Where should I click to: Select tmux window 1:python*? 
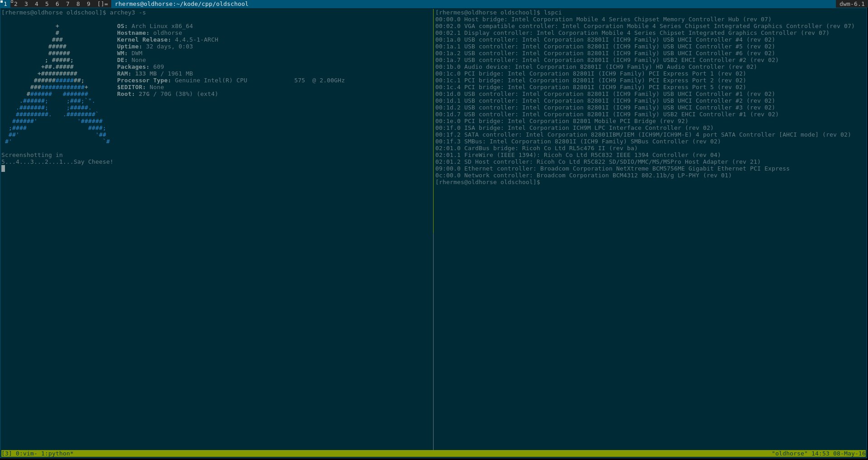pos(57,454)
